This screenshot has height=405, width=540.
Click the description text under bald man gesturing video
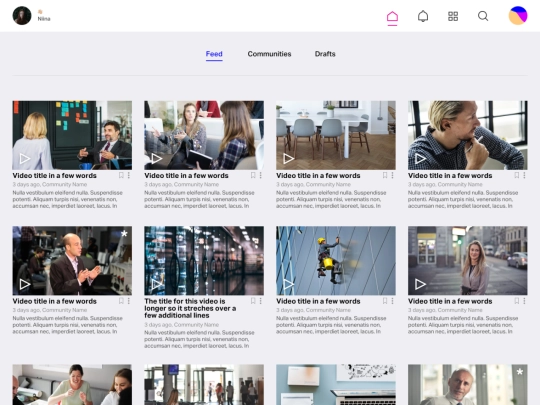point(68,325)
